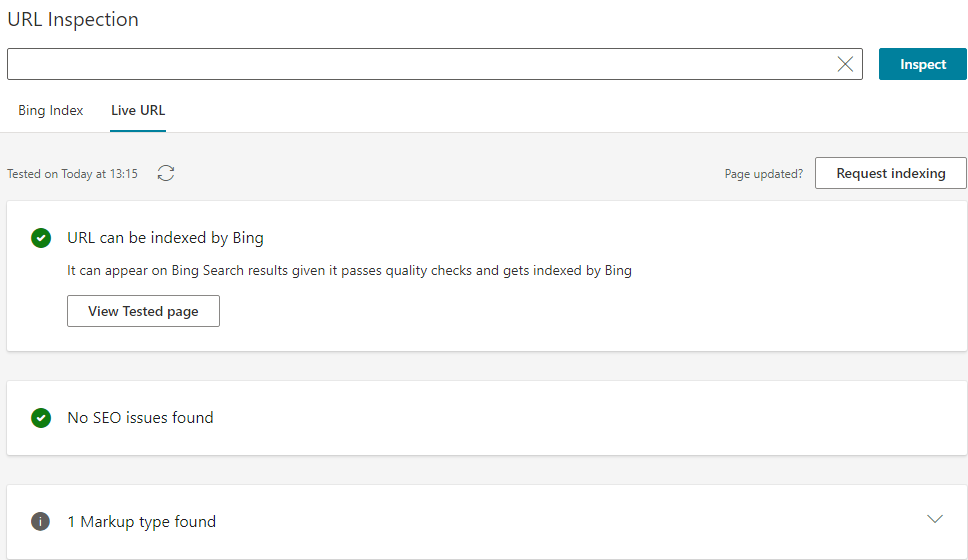Click the green check beside No SEO issues found

point(41,418)
